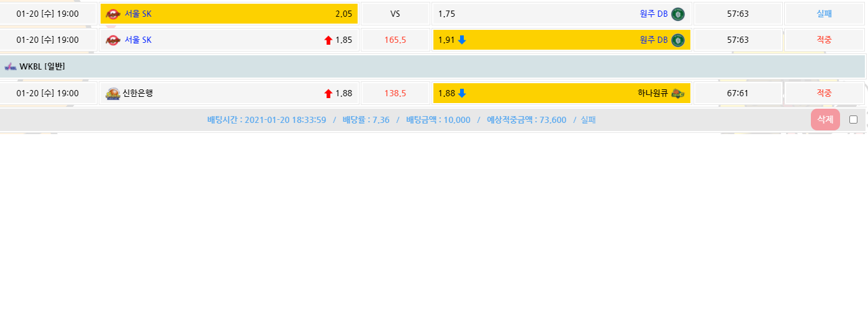868x321 pixels.
Task: Click the 실패 result label
Action: click(824, 14)
